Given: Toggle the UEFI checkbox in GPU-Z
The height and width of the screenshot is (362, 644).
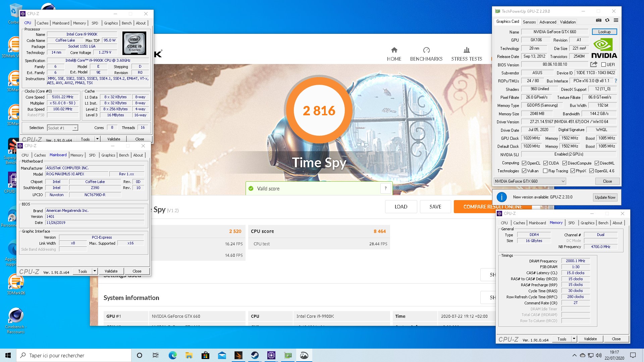Looking at the screenshot, I should pyautogui.click(x=603, y=65).
